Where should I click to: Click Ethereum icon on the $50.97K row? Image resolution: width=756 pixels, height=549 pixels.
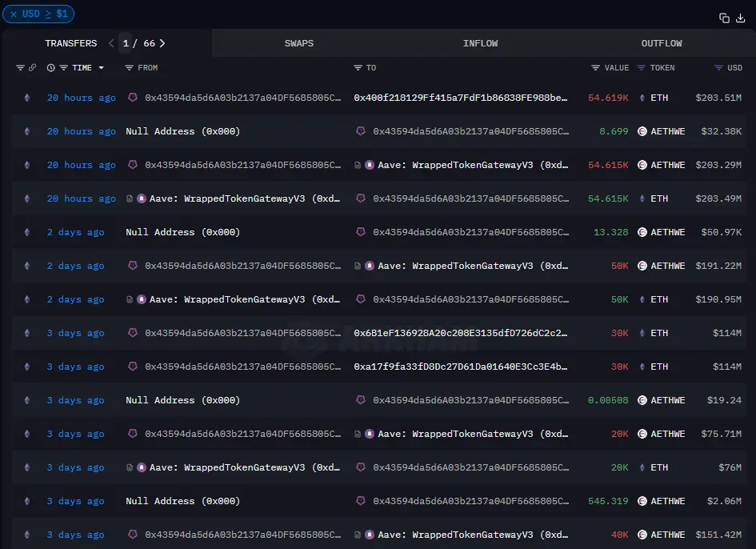tap(27, 232)
